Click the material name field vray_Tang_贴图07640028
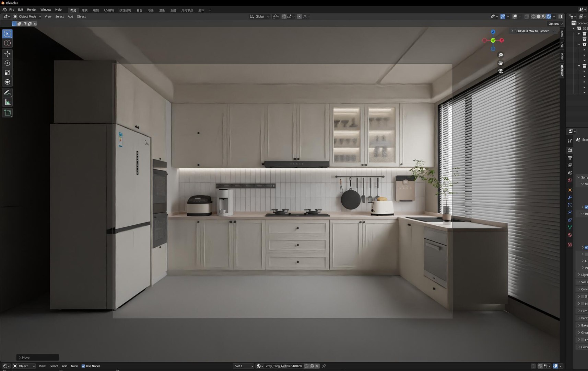Screen dimensions: 588x371 [284, 366]
